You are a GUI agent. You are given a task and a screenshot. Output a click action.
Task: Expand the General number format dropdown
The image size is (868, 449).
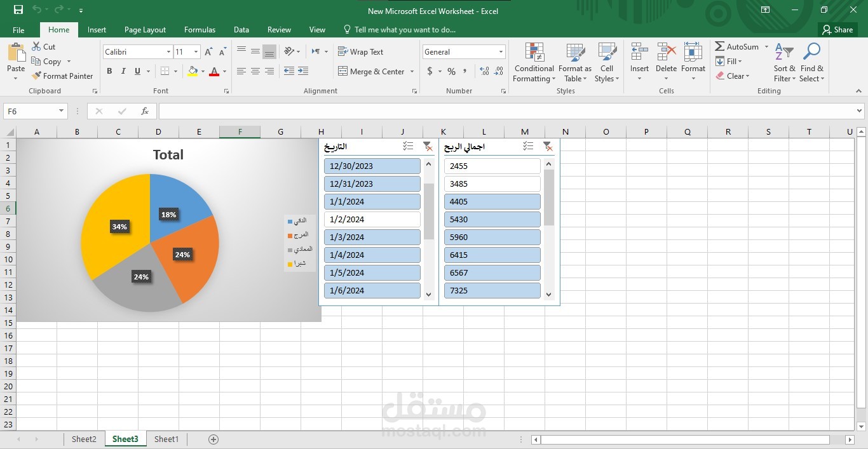click(501, 52)
